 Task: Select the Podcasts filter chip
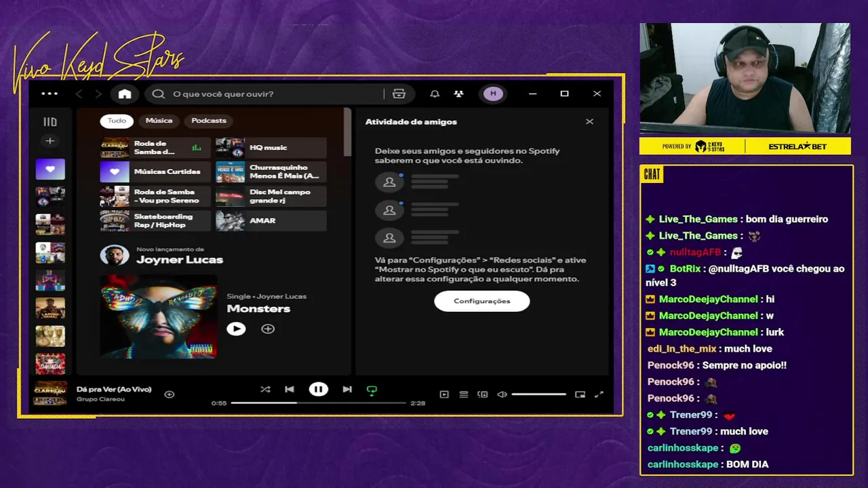209,121
